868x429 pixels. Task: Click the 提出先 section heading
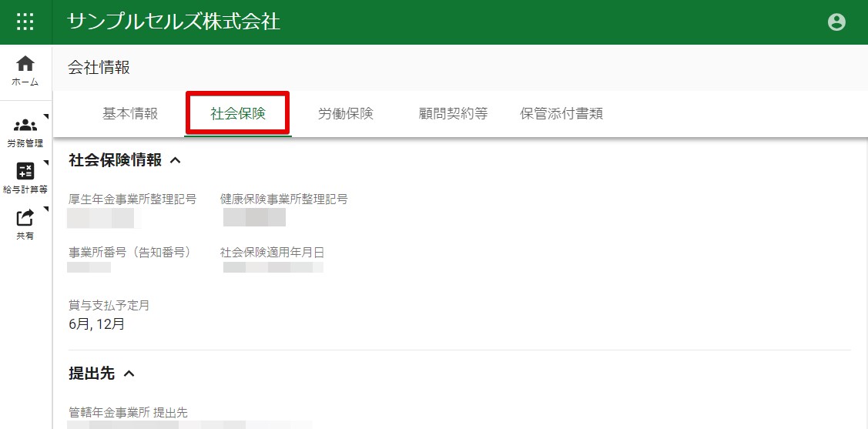click(92, 374)
